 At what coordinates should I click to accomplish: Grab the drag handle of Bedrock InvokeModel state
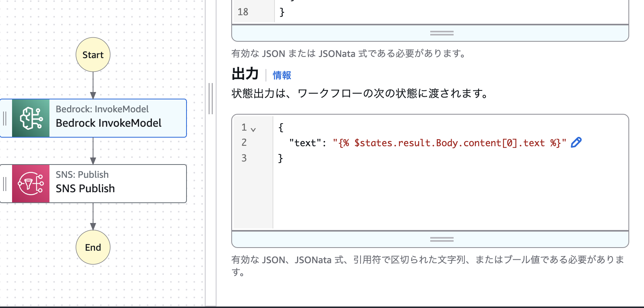[x=5, y=118]
